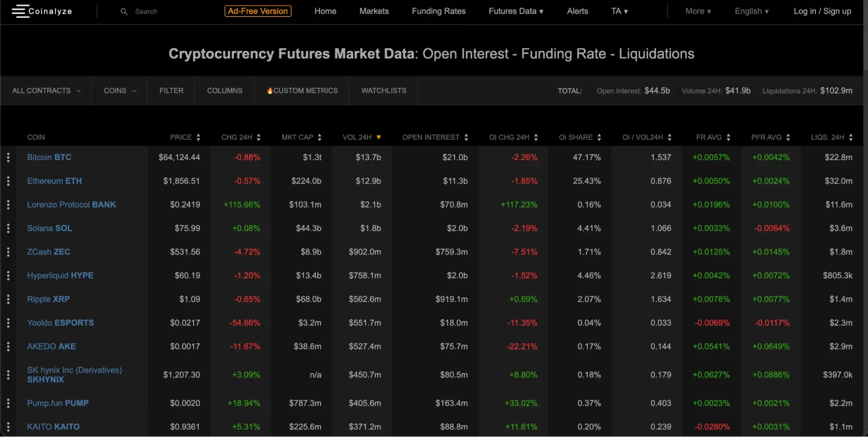Screen dimensions: 868x437
Task: Expand the More dropdown menu
Action: pyautogui.click(x=698, y=11)
